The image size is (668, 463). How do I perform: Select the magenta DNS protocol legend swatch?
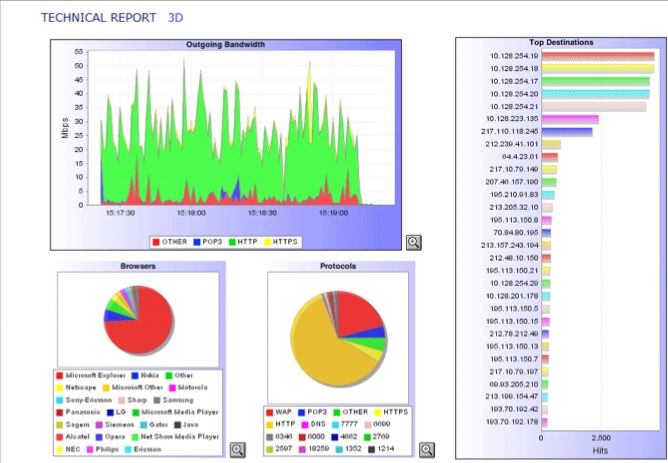click(305, 425)
